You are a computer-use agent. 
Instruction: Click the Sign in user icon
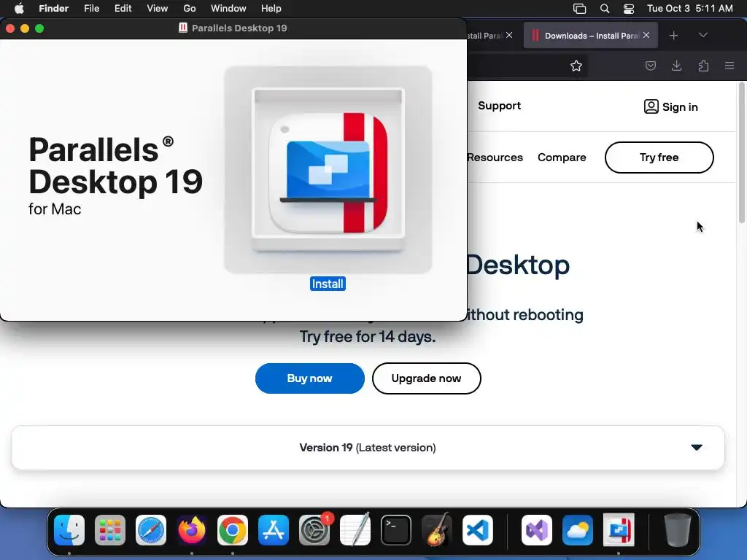click(651, 106)
